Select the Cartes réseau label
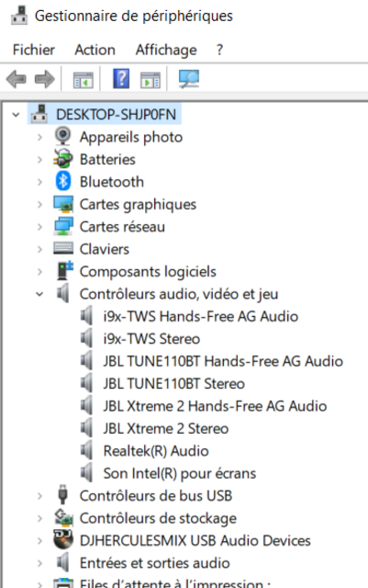Image resolution: width=368 pixels, height=588 pixels. [122, 227]
